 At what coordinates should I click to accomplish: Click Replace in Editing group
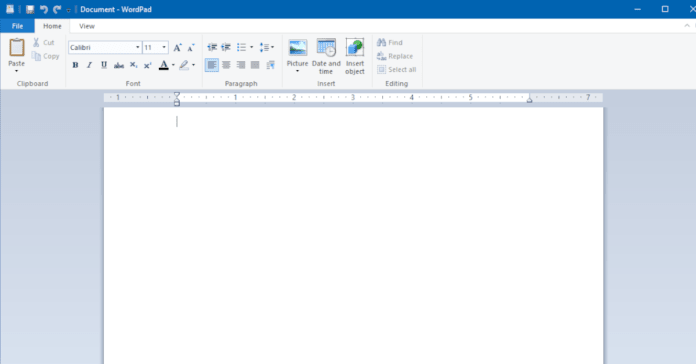click(x=395, y=56)
